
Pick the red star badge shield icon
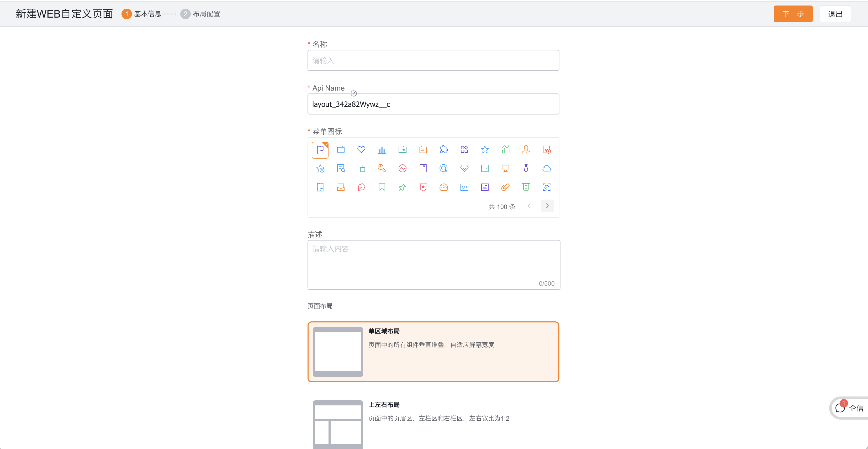423,187
